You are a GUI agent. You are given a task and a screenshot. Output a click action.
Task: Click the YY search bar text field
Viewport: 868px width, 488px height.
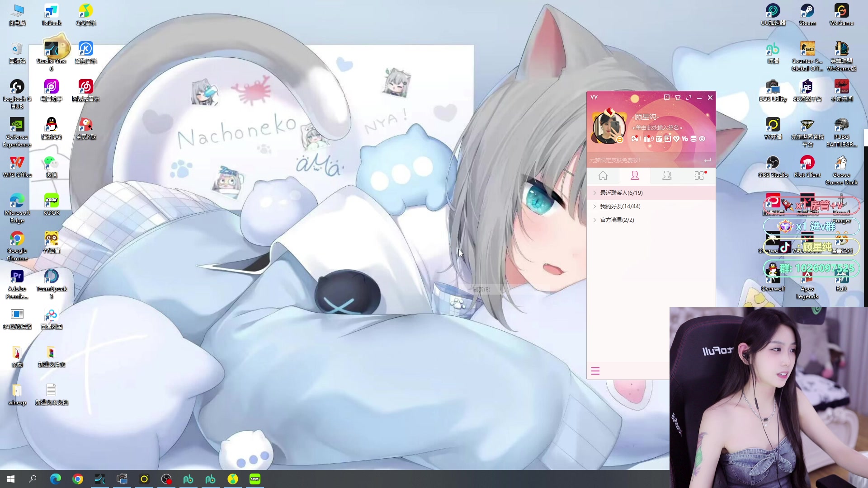pyautogui.click(x=644, y=160)
